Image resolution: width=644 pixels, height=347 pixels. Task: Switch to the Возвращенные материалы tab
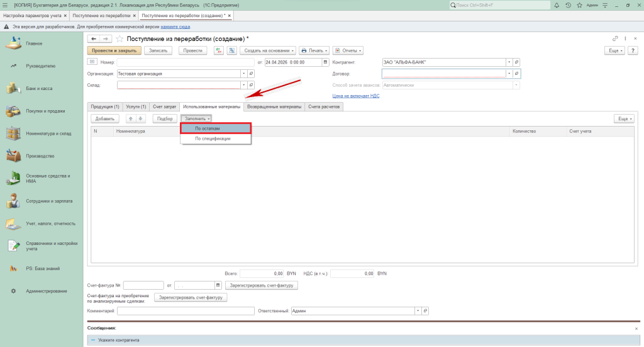tap(274, 106)
